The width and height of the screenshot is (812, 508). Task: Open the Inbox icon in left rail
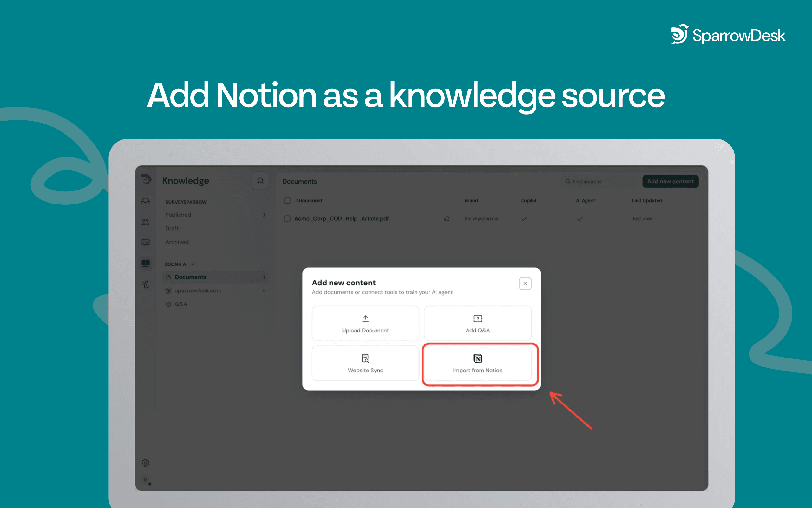(146, 201)
